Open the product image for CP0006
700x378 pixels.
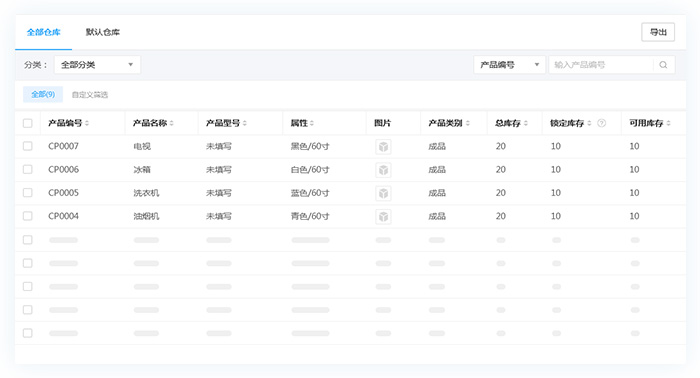pyautogui.click(x=383, y=170)
